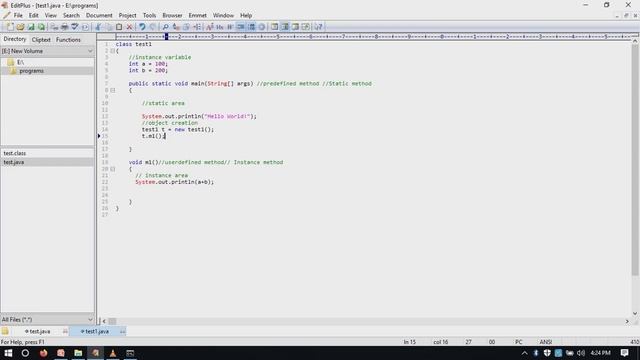Open the Document menu

coord(99,16)
